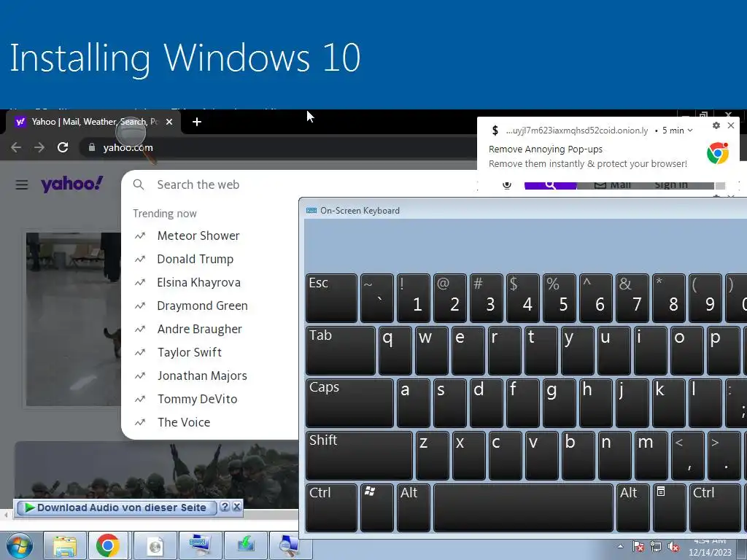This screenshot has height=560, width=747.
Task: Switch to Chrome in the taskbar
Action: [108, 545]
